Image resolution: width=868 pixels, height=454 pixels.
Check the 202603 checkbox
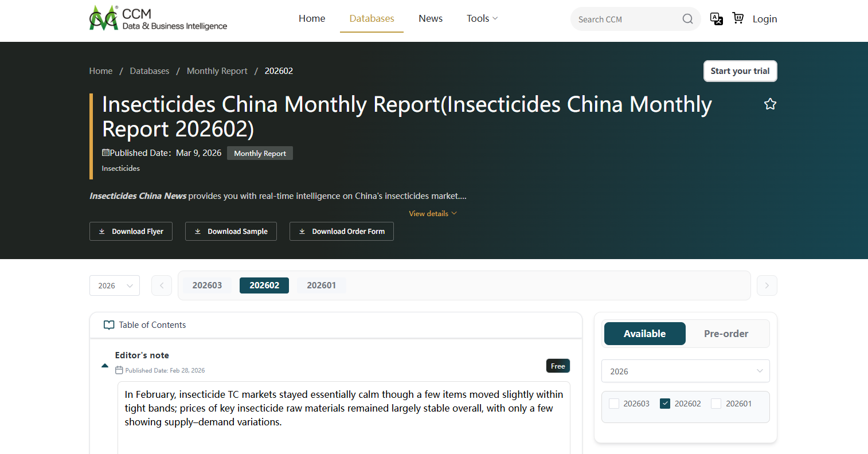pyautogui.click(x=613, y=403)
